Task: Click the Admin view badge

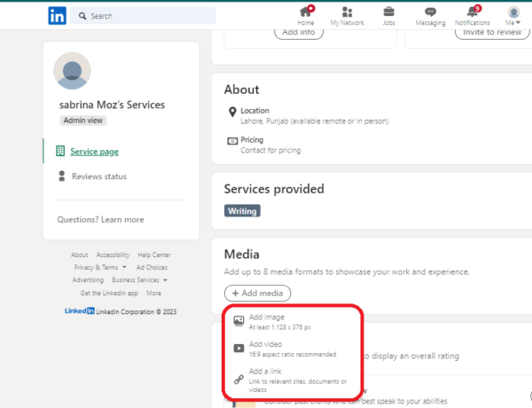Action: [83, 121]
